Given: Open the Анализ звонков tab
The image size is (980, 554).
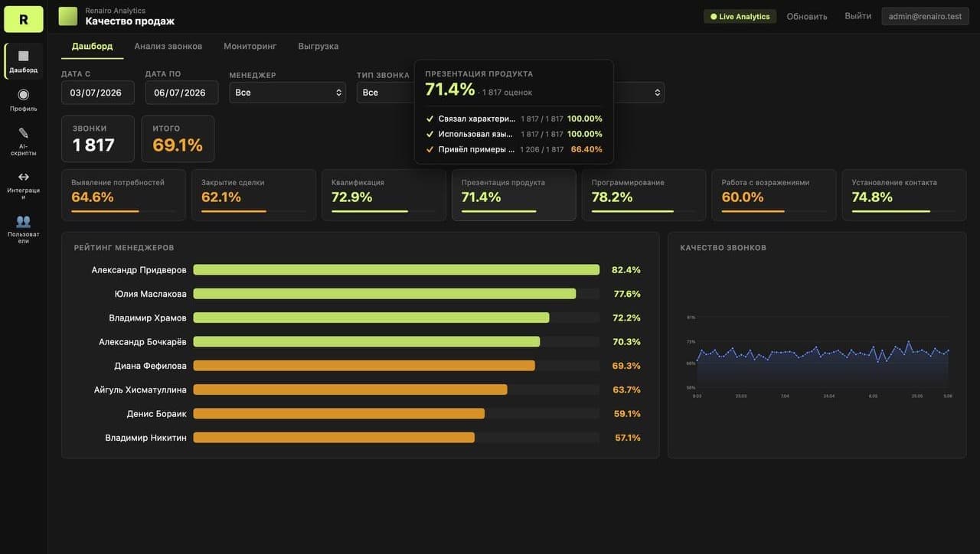Looking at the screenshot, I should [168, 46].
